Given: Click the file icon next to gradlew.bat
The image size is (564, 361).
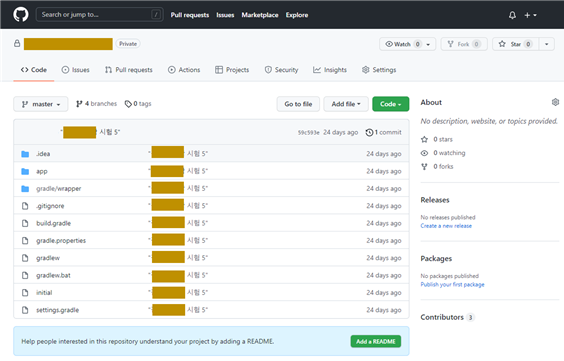Looking at the screenshot, I should [25, 275].
